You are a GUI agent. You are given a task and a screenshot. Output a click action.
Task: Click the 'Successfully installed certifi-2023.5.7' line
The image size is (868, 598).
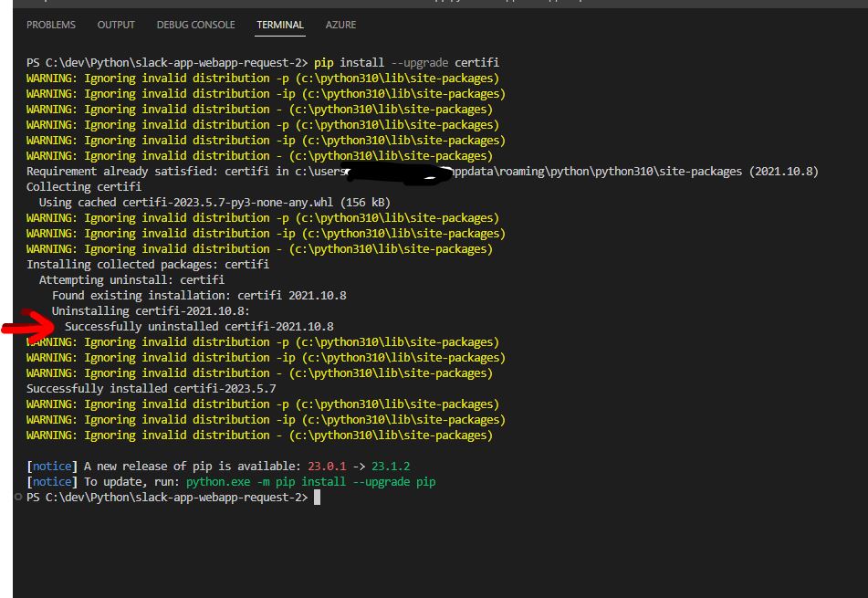coord(152,388)
